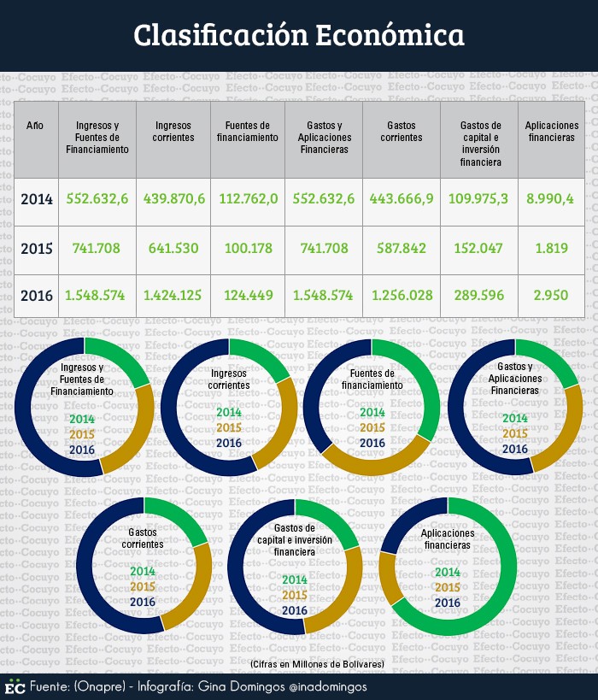
Task: Click Aplicaciones financieras donut chart label
Action: [x=448, y=538]
